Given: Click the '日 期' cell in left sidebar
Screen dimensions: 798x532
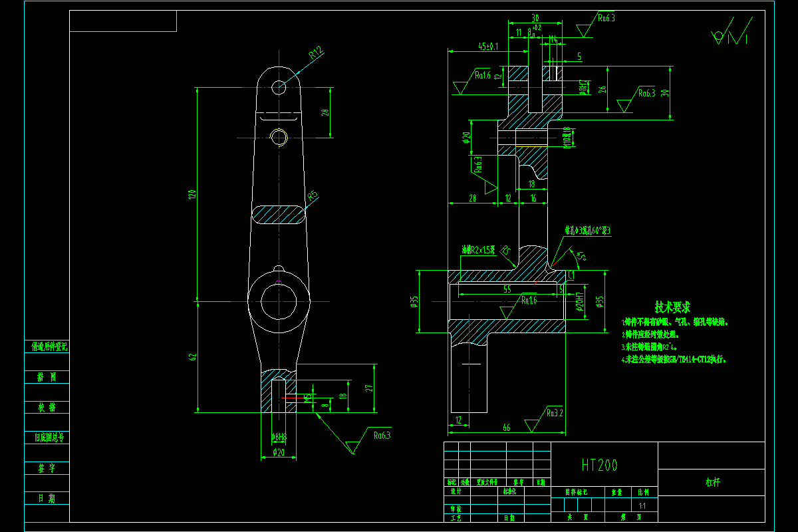Looking at the screenshot, I should tap(47, 499).
